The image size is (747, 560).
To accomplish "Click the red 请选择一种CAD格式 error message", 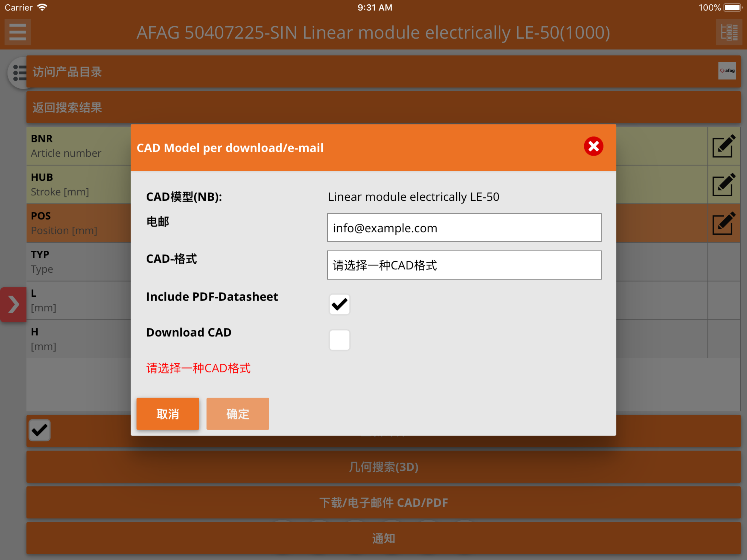I will pos(199,368).
